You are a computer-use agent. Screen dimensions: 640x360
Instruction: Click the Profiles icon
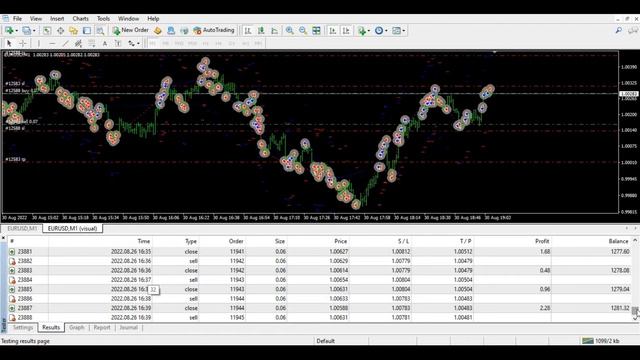click(27, 31)
